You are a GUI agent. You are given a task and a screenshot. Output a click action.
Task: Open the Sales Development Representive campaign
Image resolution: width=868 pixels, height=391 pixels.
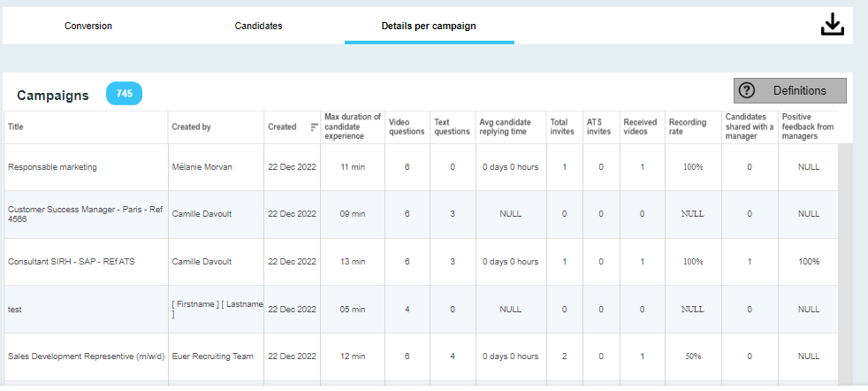pyautogui.click(x=84, y=356)
